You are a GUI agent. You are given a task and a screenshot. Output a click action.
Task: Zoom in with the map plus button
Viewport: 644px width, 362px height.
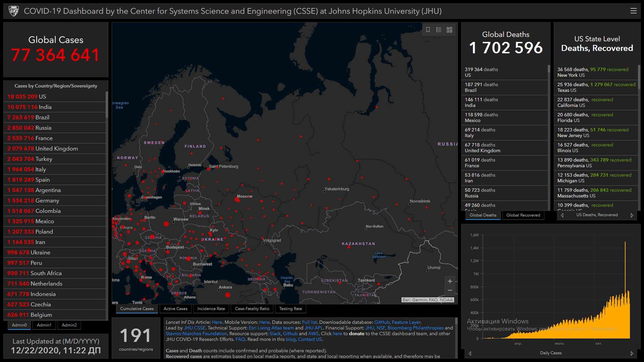tap(450, 281)
